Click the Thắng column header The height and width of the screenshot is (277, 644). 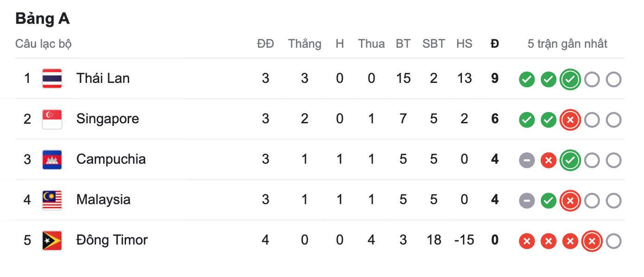304,44
